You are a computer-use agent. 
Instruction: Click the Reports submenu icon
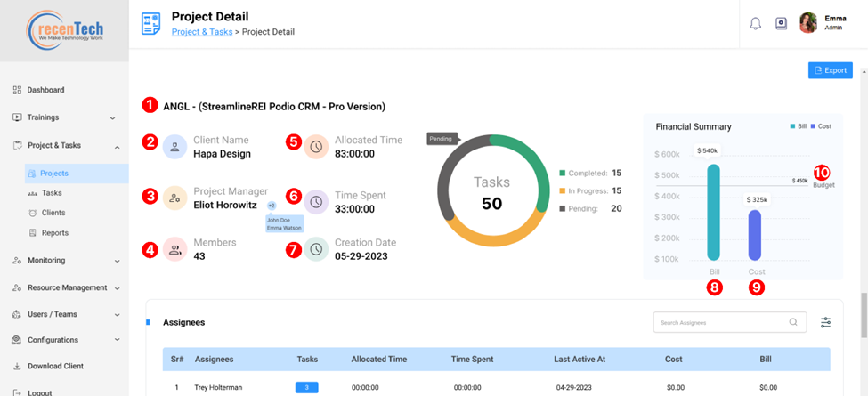32,233
